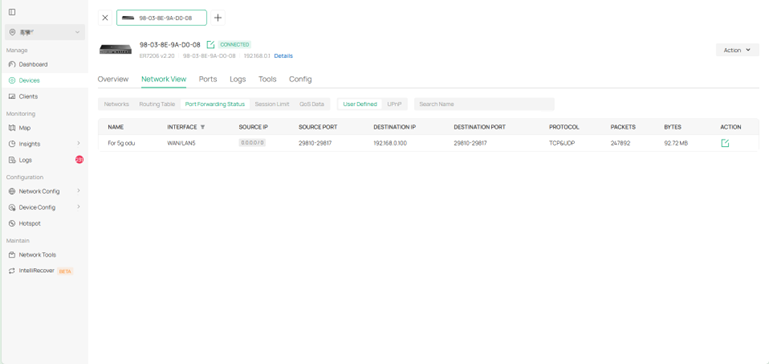The image size is (769, 364).
Task: Click the WAN/LAN5 interface cell
Action: (x=181, y=143)
